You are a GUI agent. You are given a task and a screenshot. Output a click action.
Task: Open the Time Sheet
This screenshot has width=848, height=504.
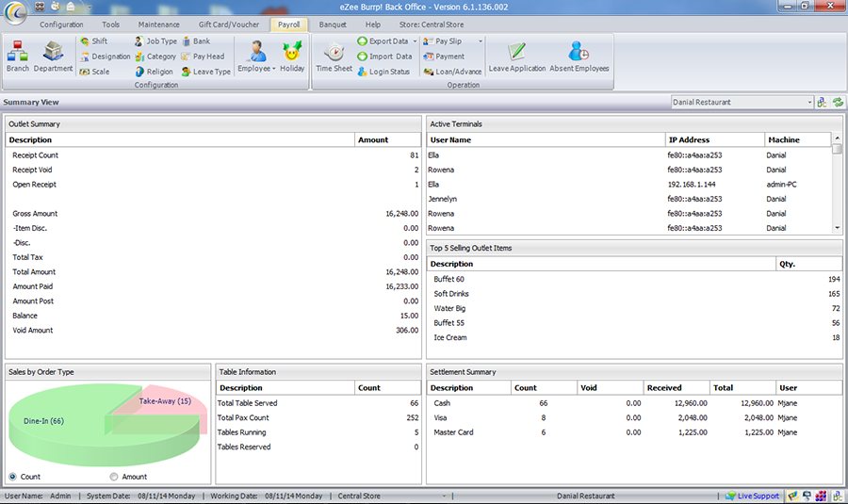coord(334,55)
